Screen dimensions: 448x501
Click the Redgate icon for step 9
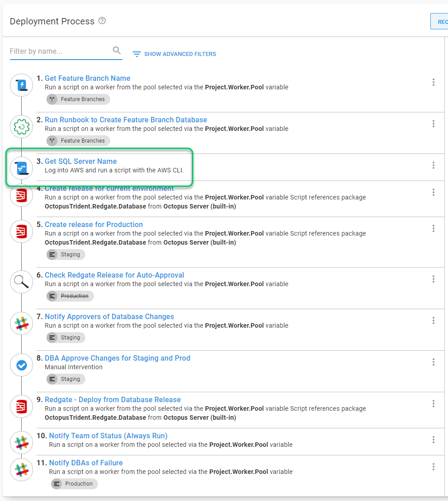tap(22, 407)
